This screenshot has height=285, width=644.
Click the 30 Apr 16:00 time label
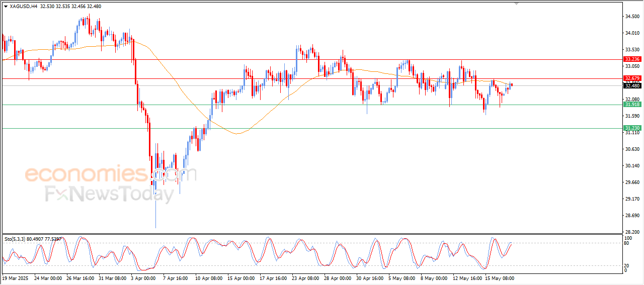coord(370,278)
